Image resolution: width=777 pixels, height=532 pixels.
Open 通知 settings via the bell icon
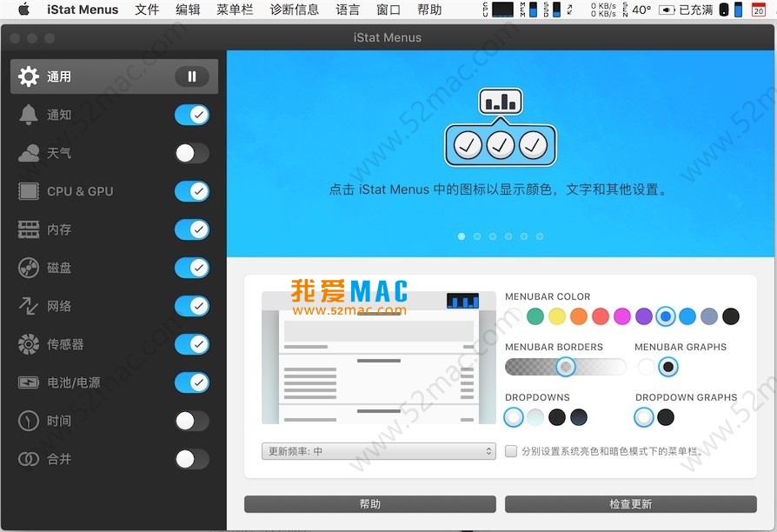pyautogui.click(x=28, y=115)
